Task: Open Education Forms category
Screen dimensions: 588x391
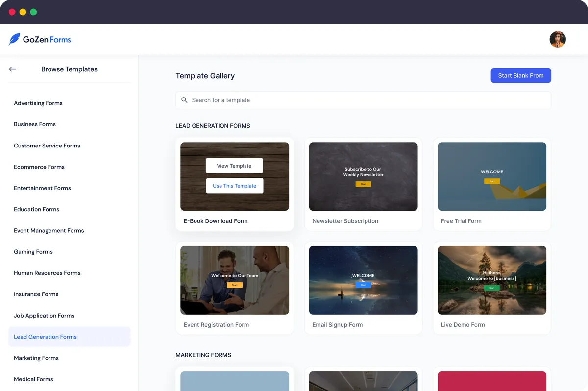Action: click(x=36, y=209)
